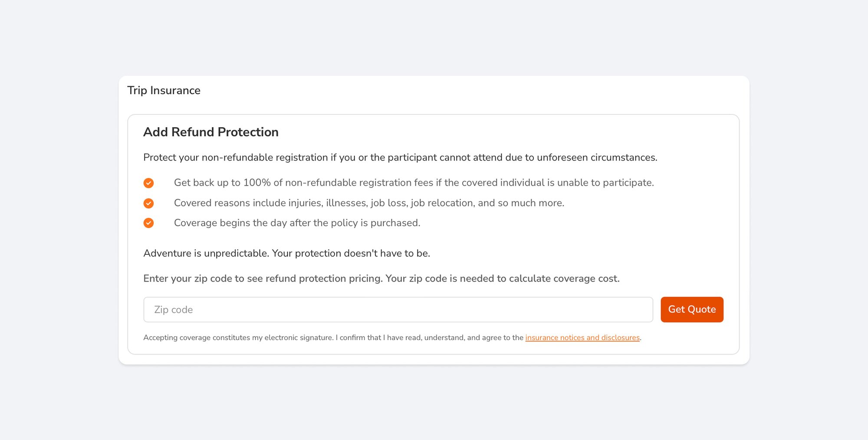Click the checkmark beside coverage start date info
The image size is (868, 440).
click(148, 223)
